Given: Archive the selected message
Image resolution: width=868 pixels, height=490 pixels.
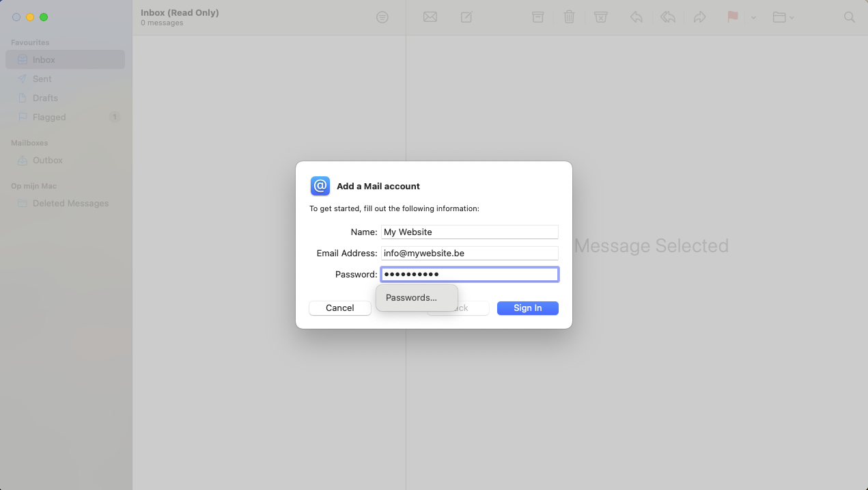Looking at the screenshot, I should pos(537,16).
